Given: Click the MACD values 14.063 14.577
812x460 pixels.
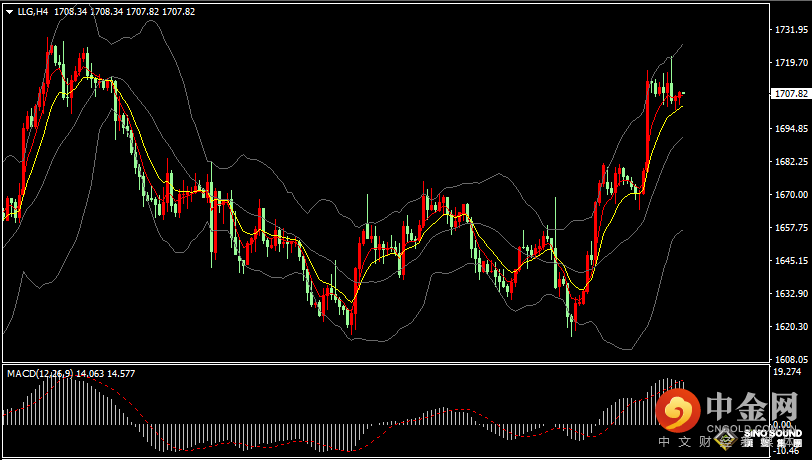Looking at the screenshot, I should coord(106,373).
